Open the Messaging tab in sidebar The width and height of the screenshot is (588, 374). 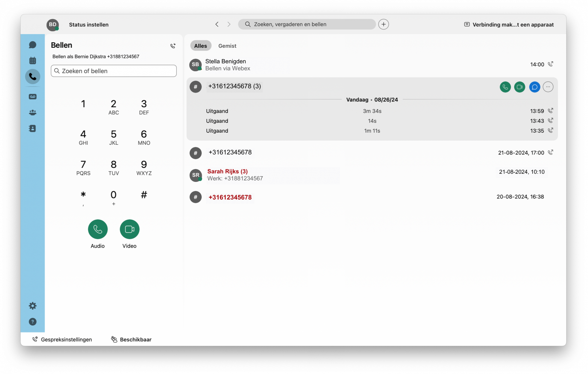tap(32, 45)
